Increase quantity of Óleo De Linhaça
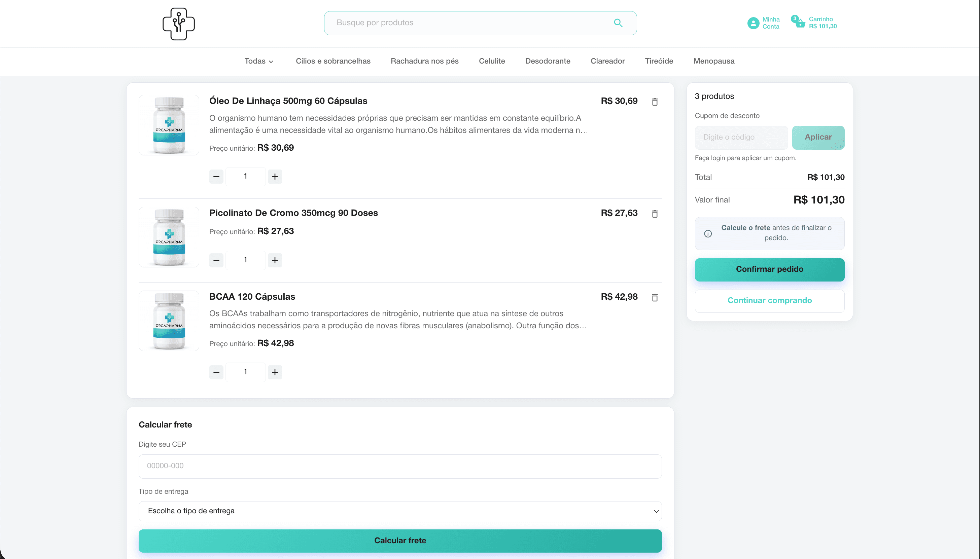The image size is (980, 559). [x=275, y=177]
